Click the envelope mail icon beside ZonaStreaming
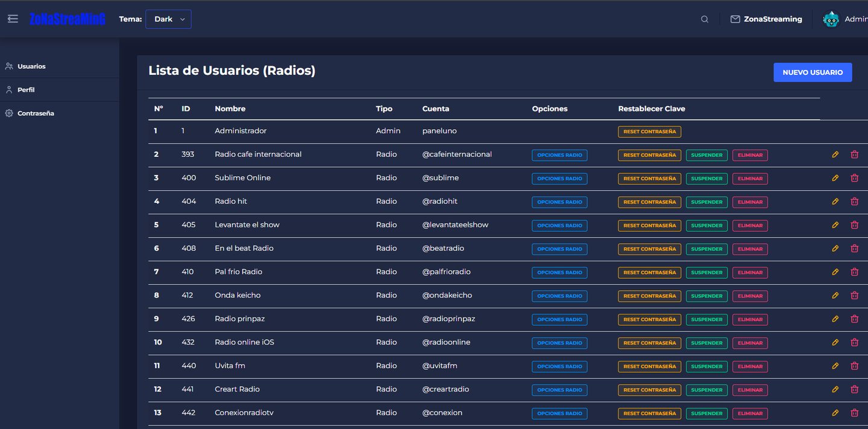Image resolution: width=868 pixels, height=429 pixels. coord(735,19)
